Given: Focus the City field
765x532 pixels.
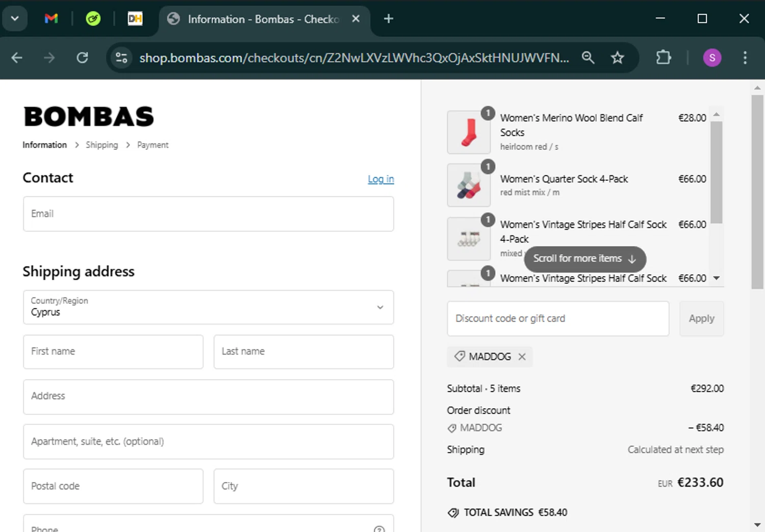Looking at the screenshot, I should coord(303,486).
